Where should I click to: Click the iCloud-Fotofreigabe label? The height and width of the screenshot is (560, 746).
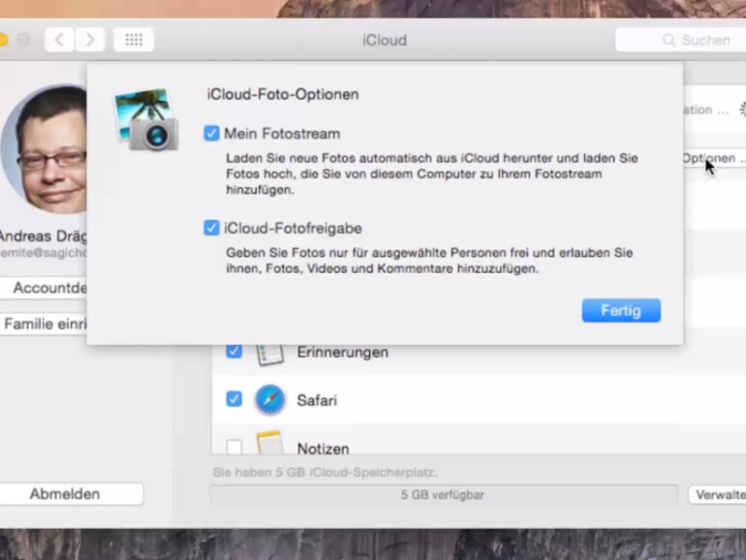293,229
